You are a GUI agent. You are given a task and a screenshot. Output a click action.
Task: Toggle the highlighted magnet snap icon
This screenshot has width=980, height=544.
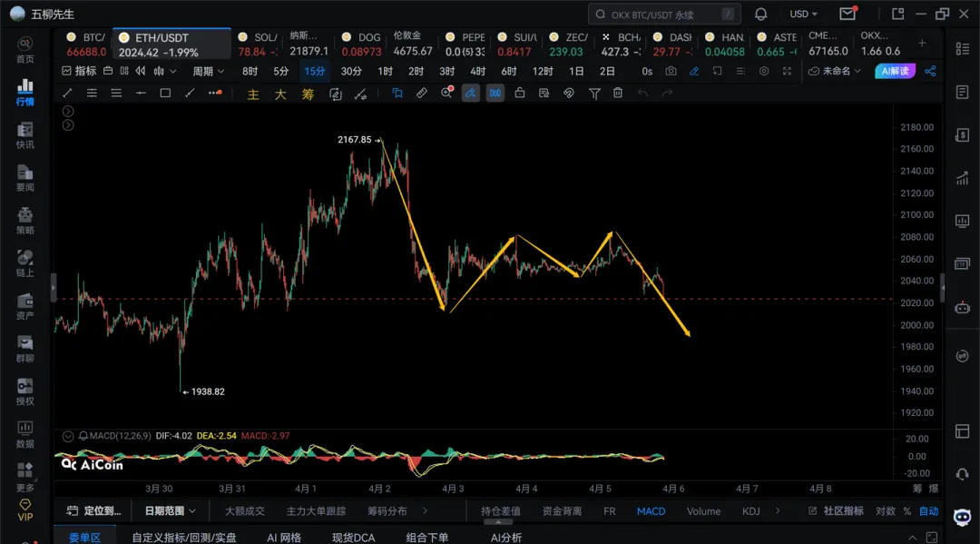(x=495, y=94)
